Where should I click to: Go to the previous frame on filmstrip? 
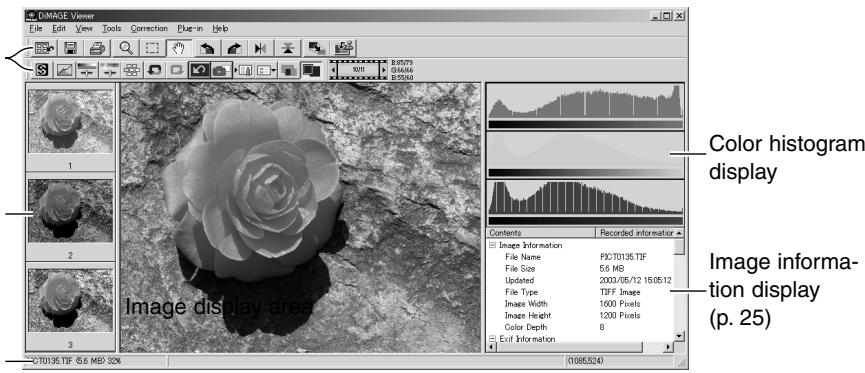(333, 71)
